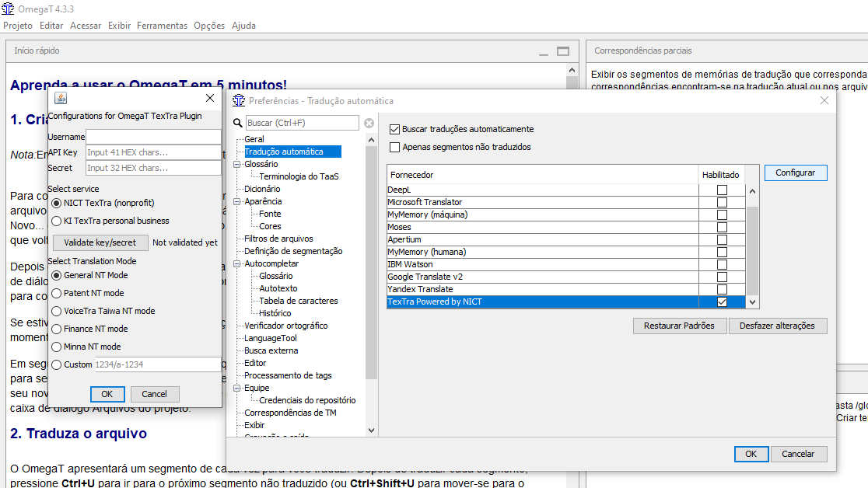The width and height of the screenshot is (868, 488).
Task: Toggle Buscar traduções automaticamente checkbox
Action: [394, 129]
